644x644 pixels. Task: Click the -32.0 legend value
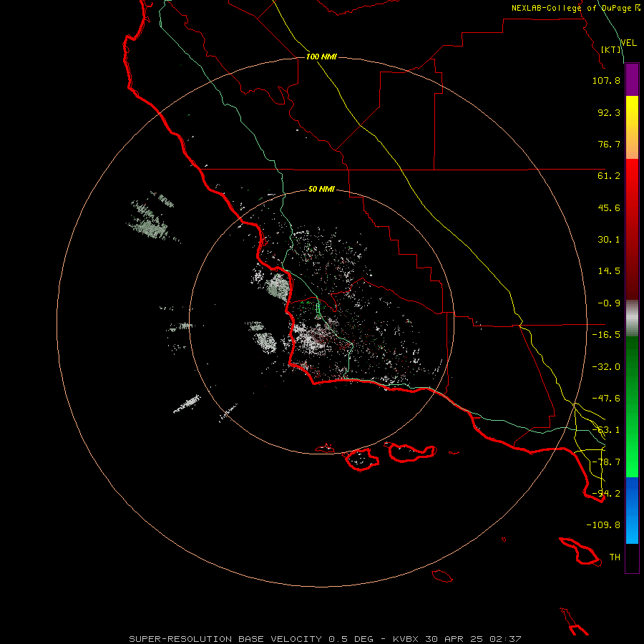point(606,367)
